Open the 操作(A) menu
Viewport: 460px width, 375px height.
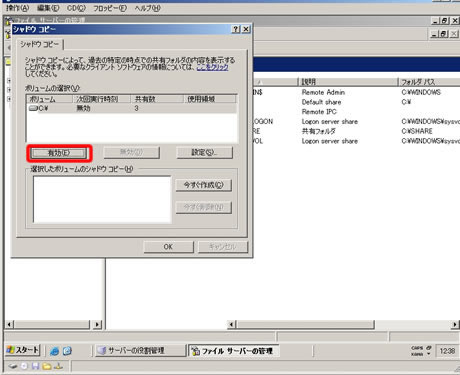click(x=17, y=8)
